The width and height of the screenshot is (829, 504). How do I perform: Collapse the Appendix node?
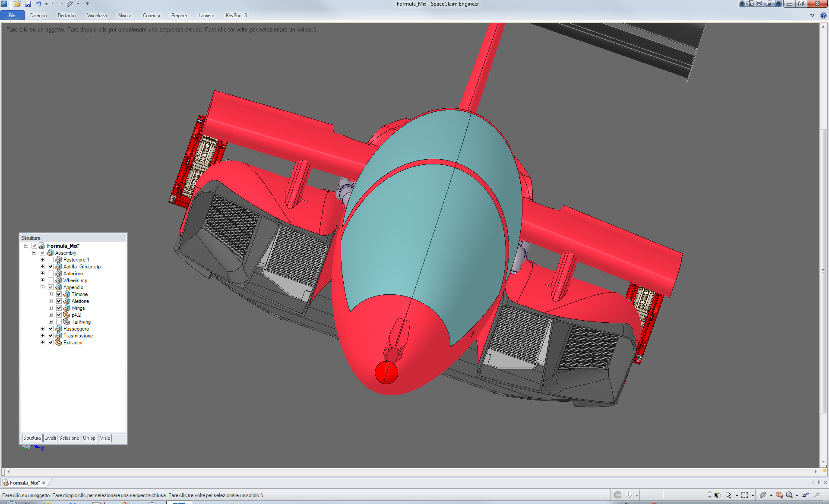coord(42,287)
